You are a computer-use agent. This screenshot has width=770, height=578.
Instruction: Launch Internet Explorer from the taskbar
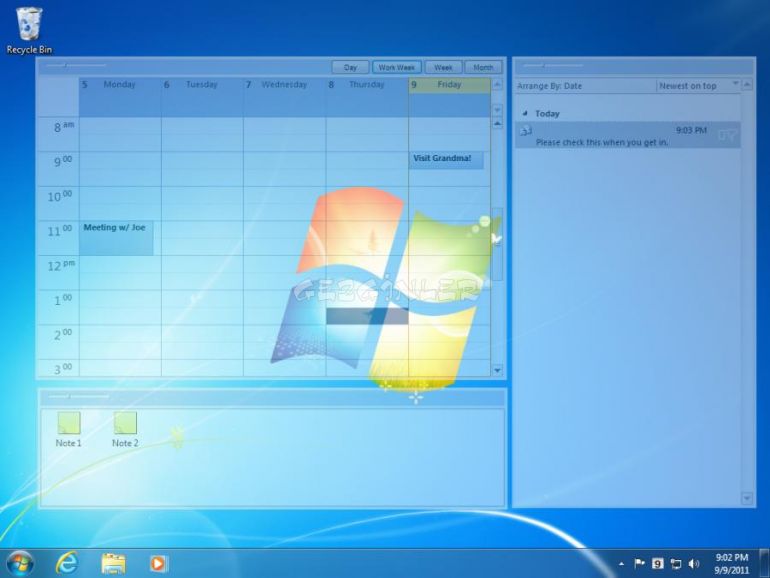pyautogui.click(x=67, y=563)
